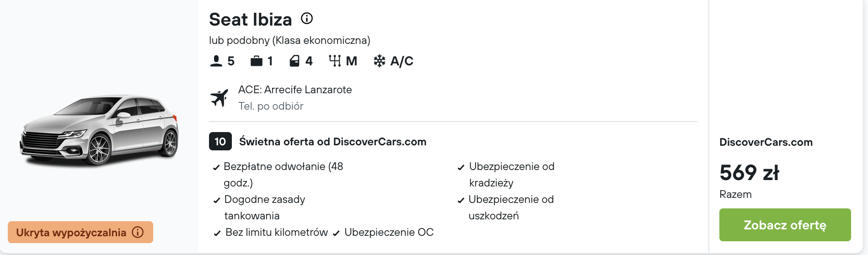Click the info icon on Ukryta wypożyczalnia badge

click(138, 232)
